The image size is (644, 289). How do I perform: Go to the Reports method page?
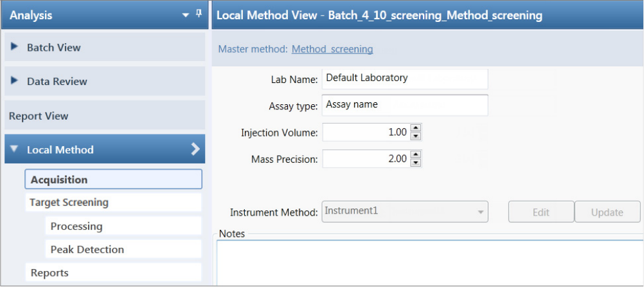[x=113, y=272]
